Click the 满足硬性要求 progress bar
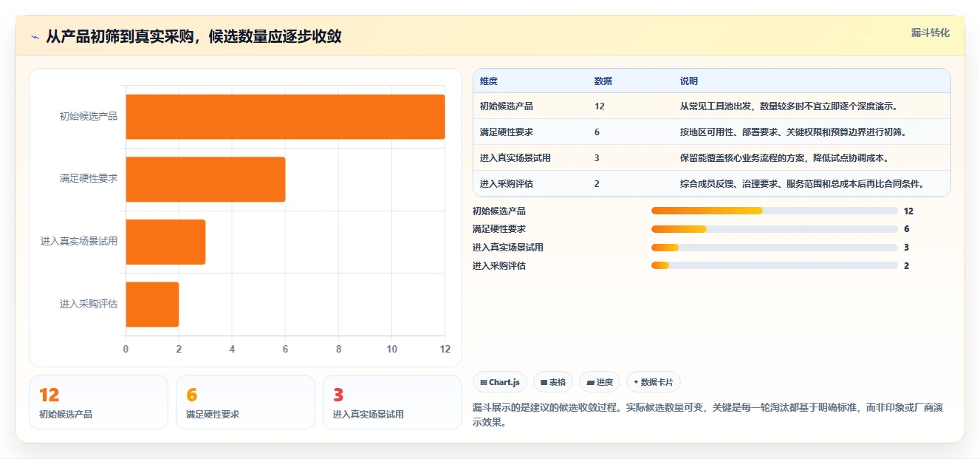Image resolution: width=980 pixels, height=459 pixels. (x=774, y=229)
